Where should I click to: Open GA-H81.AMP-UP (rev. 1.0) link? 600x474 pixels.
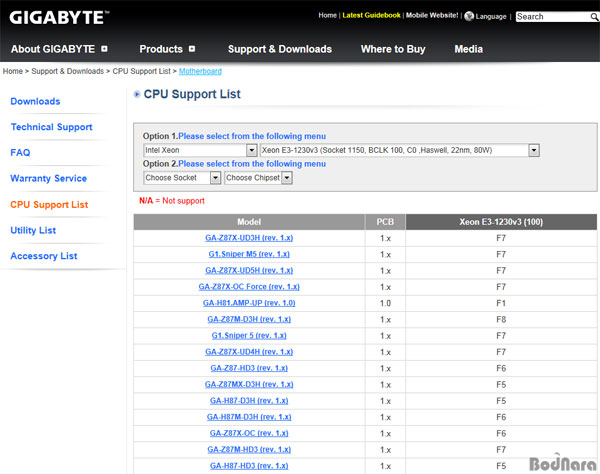coord(249,303)
